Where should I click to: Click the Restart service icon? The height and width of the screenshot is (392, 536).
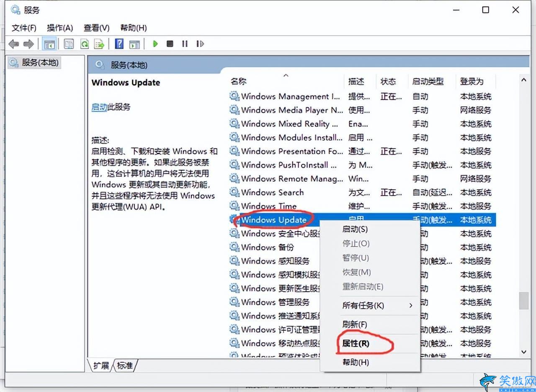click(x=200, y=44)
